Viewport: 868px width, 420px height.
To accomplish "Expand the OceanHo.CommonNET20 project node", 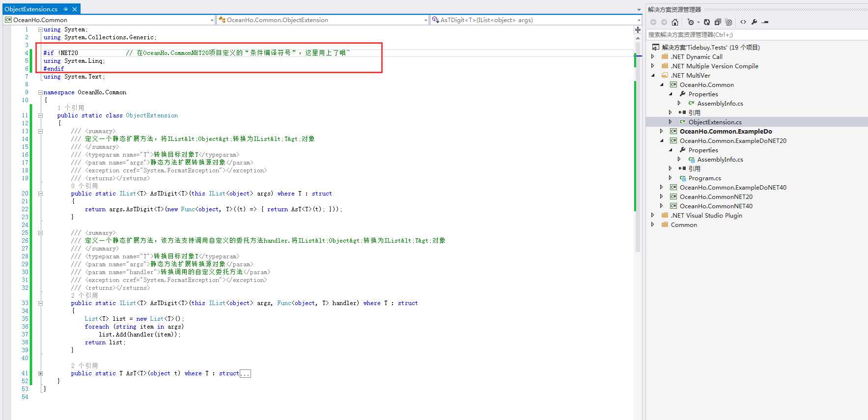I will click(x=662, y=196).
